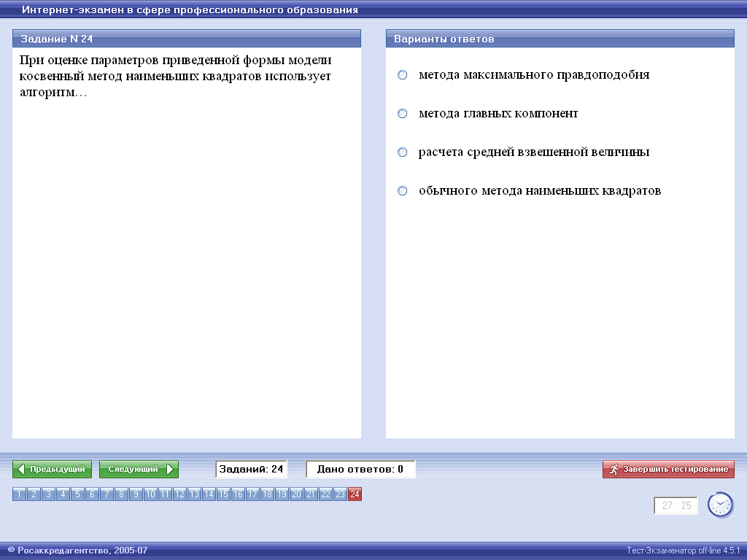Open task 13 from number strip
Image resolution: width=747 pixels, height=560 pixels.
[x=194, y=494]
